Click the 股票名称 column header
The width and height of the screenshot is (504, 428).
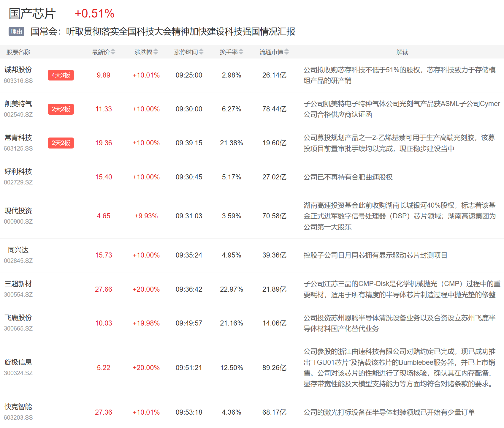[x=18, y=52]
